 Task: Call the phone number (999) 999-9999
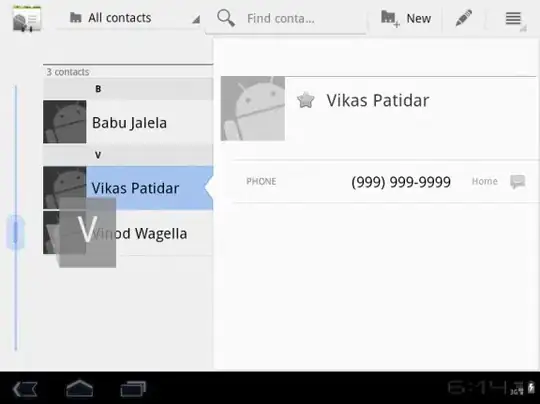pos(401,182)
